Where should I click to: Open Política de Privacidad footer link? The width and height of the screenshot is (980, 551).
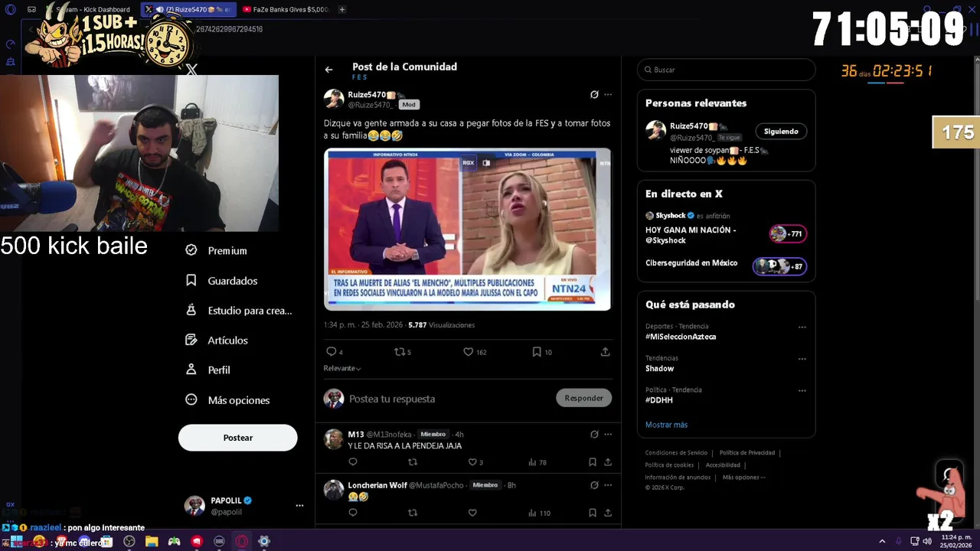click(x=747, y=453)
